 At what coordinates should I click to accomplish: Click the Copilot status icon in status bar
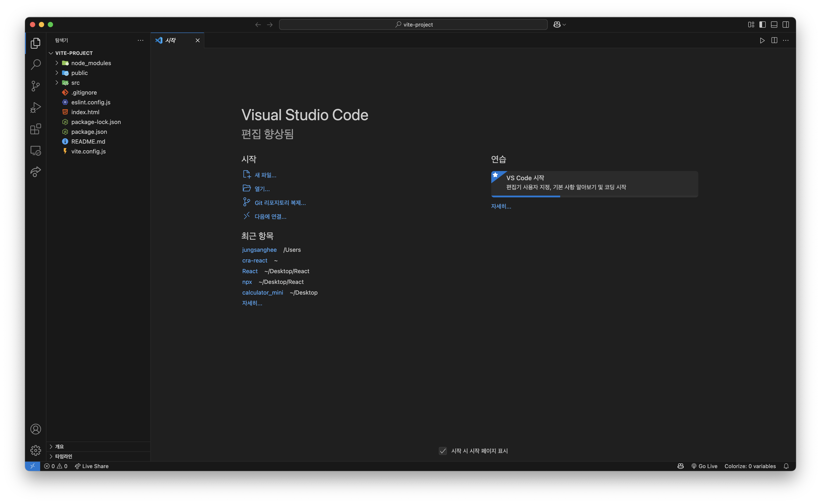681,466
